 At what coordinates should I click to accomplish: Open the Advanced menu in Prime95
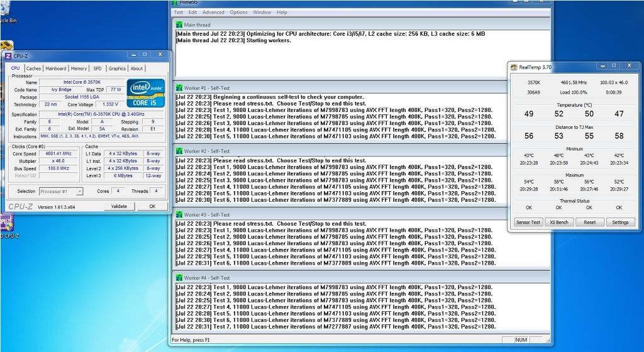(213, 13)
